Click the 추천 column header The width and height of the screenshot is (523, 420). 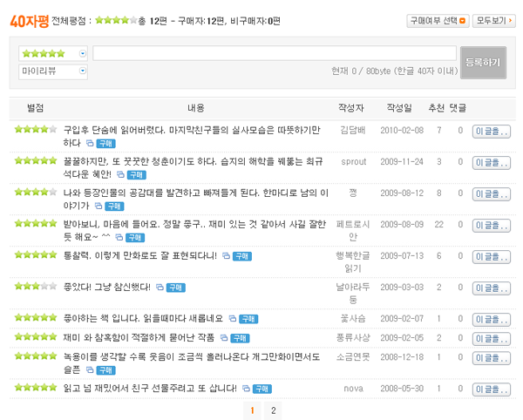pyautogui.click(x=437, y=108)
